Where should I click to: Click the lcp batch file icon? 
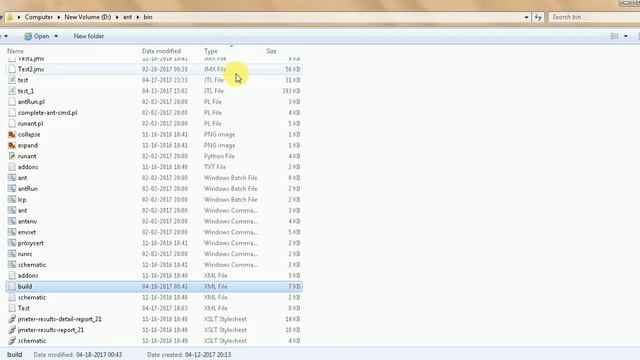(x=12, y=200)
